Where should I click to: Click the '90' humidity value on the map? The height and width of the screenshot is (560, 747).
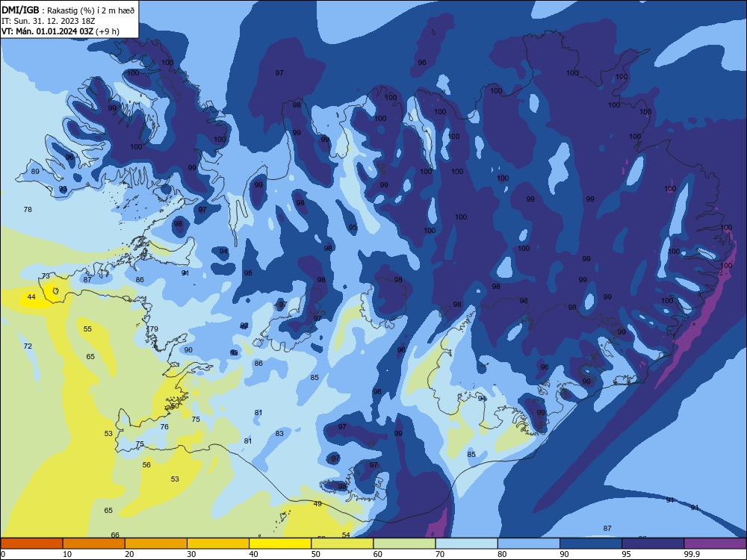pyautogui.click(x=188, y=350)
